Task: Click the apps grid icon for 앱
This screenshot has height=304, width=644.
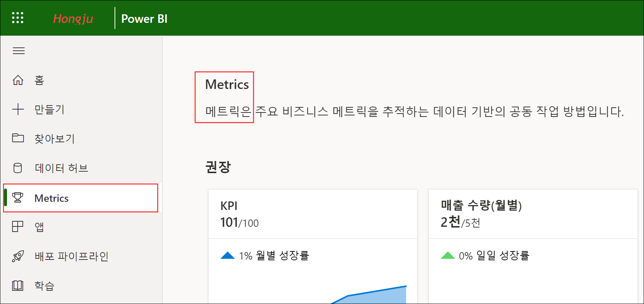Action: pyautogui.click(x=18, y=226)
